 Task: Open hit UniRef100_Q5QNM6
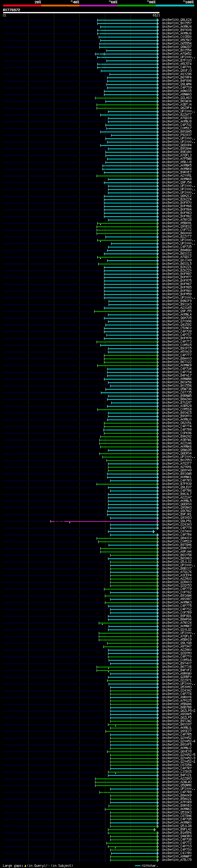tap(177, 785)
